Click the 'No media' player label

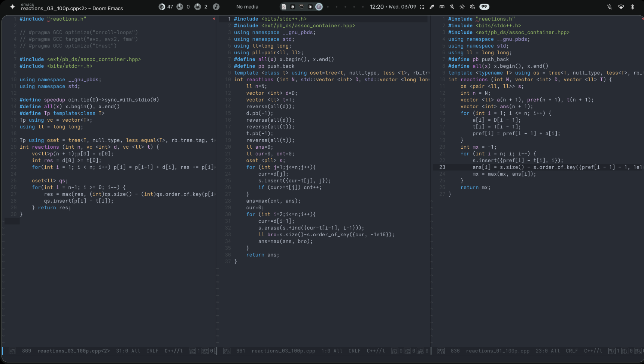(247, 7)
